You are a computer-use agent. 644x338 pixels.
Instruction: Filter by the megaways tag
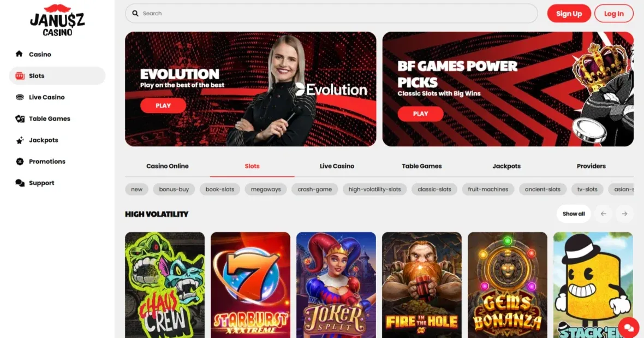click(266, 189)
